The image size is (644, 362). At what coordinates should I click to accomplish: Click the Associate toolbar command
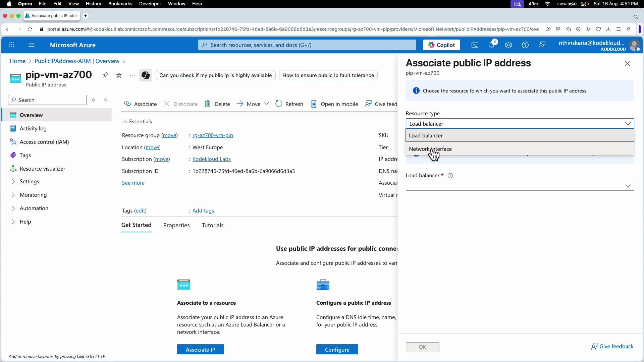tap(140, 104)
